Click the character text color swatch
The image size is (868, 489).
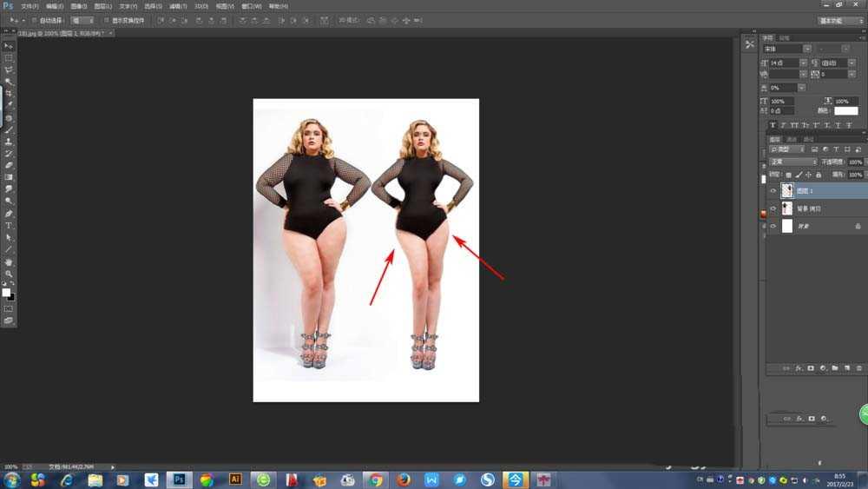point(845,111)
